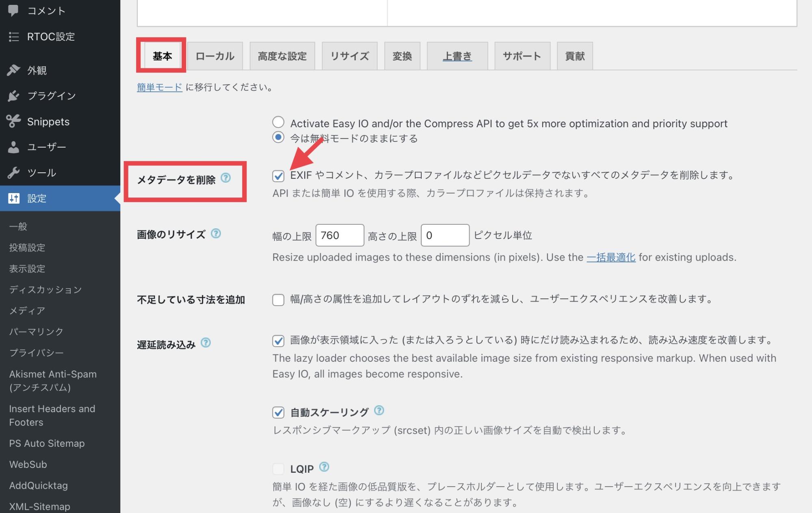Viewport: 812px width, 513px height.
Task: Switch to the サポート tab
Action: 522,56
